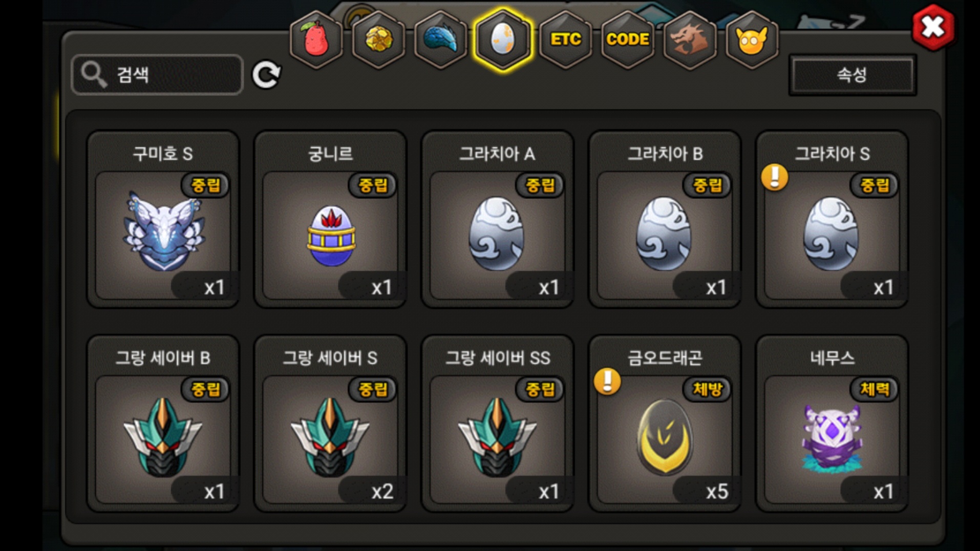Screen dimensions: 980x551
Task: Open the CODE tab
Action: 628,39
